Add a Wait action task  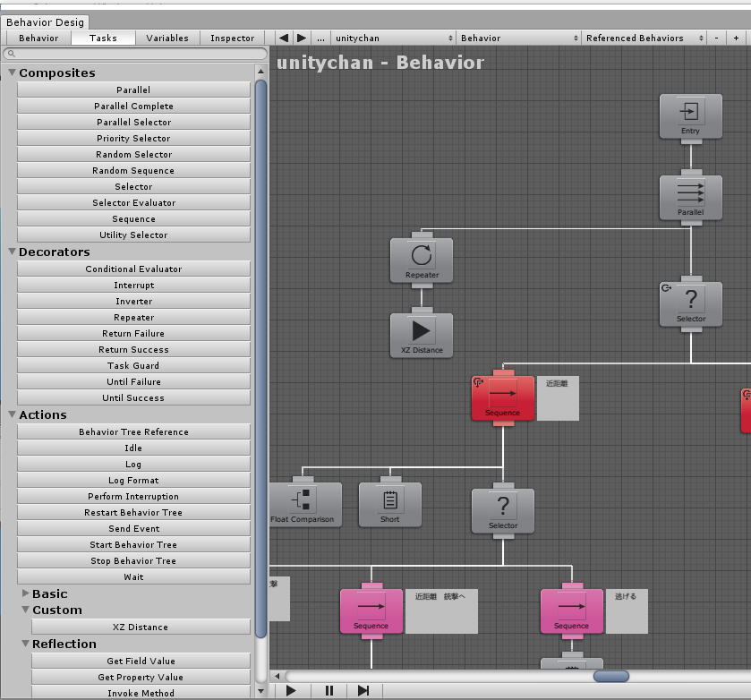point(133,576)
